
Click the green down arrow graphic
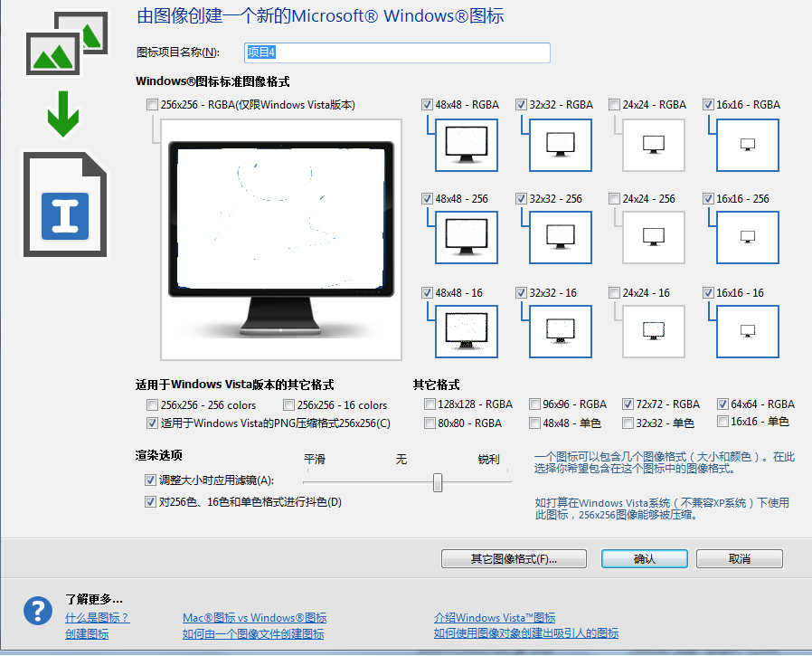[63, 114]
